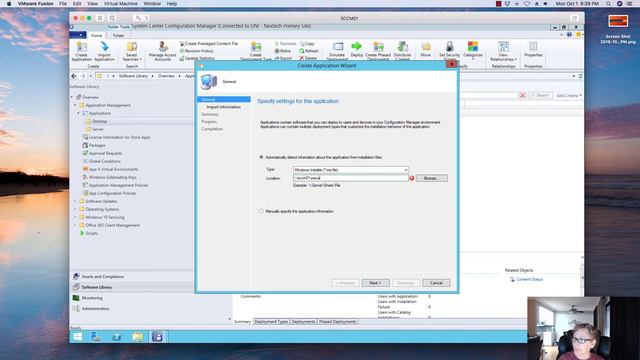Click the Windows Start button in taskbar
The height and width of the screenshot is (360, 640).
[x=77, y=337]
